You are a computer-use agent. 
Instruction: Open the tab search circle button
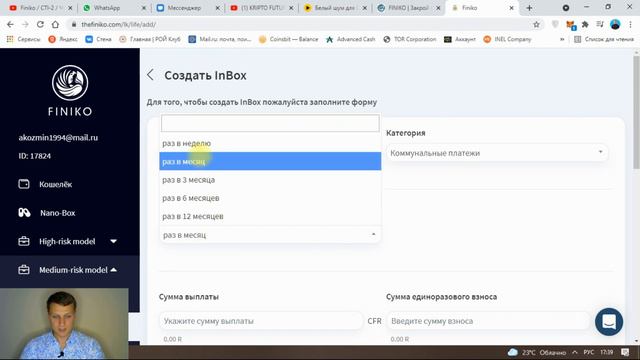coord(566,8)
